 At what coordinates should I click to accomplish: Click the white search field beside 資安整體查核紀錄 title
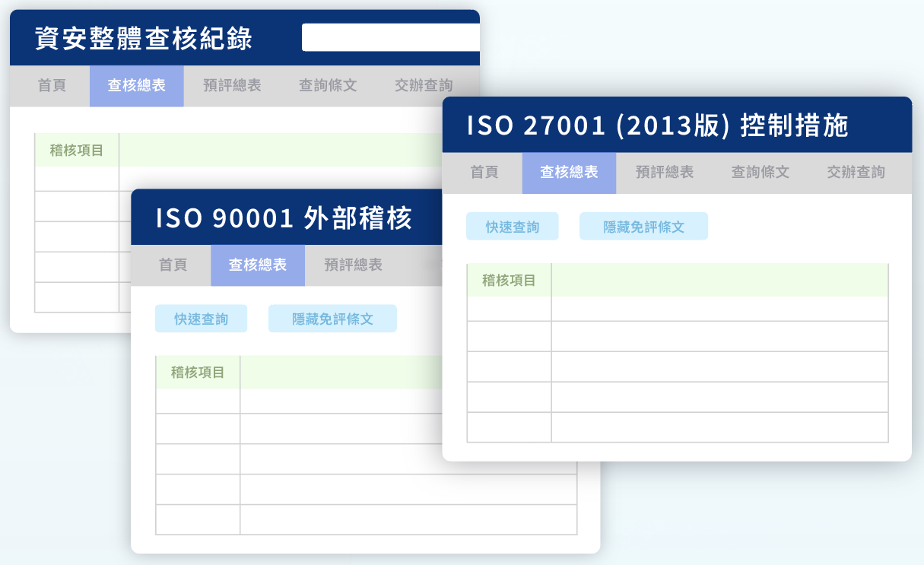(x=391, y=37)
